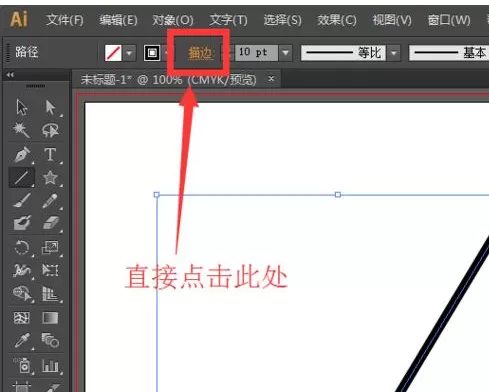The width and height of the screenshot is (489, 392).
Task: Select the Line Segment tool
Action: click(x=22, y=177)
